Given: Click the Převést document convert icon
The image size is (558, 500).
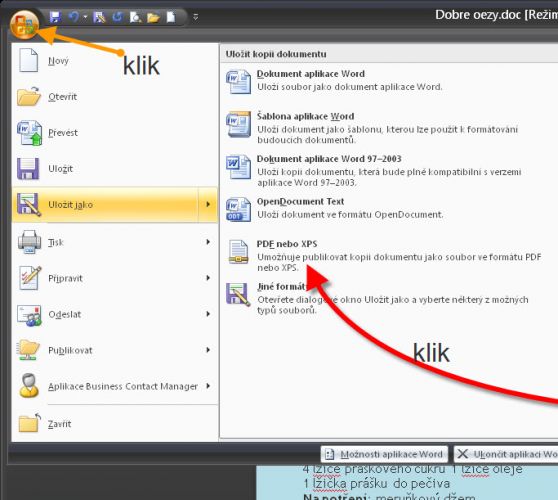Looking at the screenshot, I should [x=30, y=133].
